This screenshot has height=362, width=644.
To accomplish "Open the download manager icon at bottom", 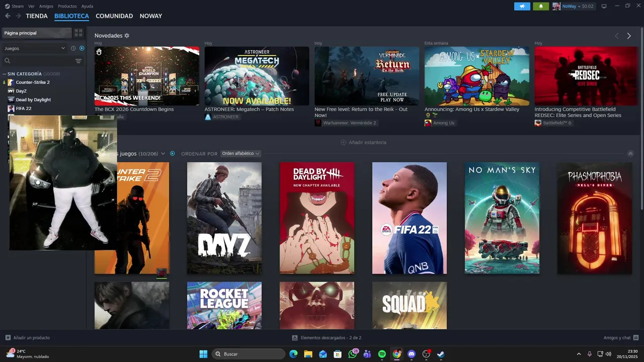I will 295,338.
